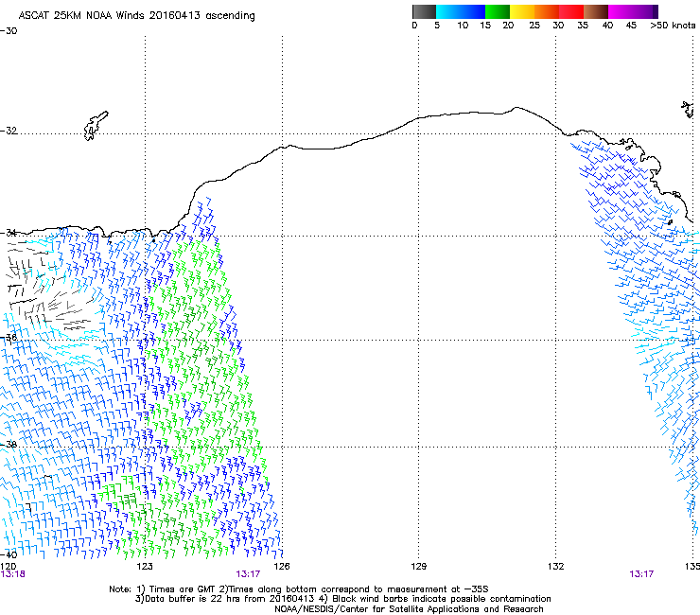Screen dimensions: 700x615
Task: Click the -30 latitude label
Action: [9, 31]
